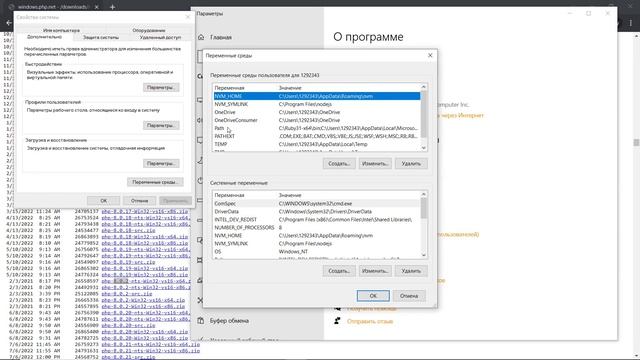Click Удалить under user variables
Viewport: 640px width, 360px height.
coord(411,164)
